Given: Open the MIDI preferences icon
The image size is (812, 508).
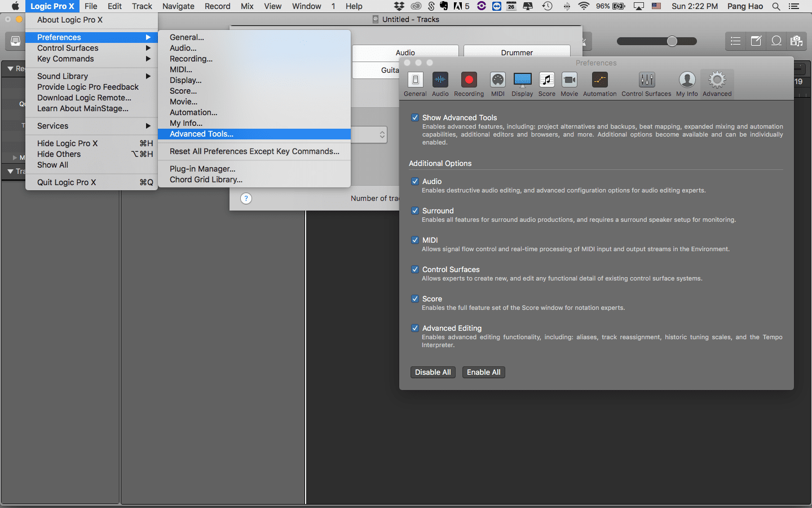Looking at the screenshot, I should (x=497, y=80).
